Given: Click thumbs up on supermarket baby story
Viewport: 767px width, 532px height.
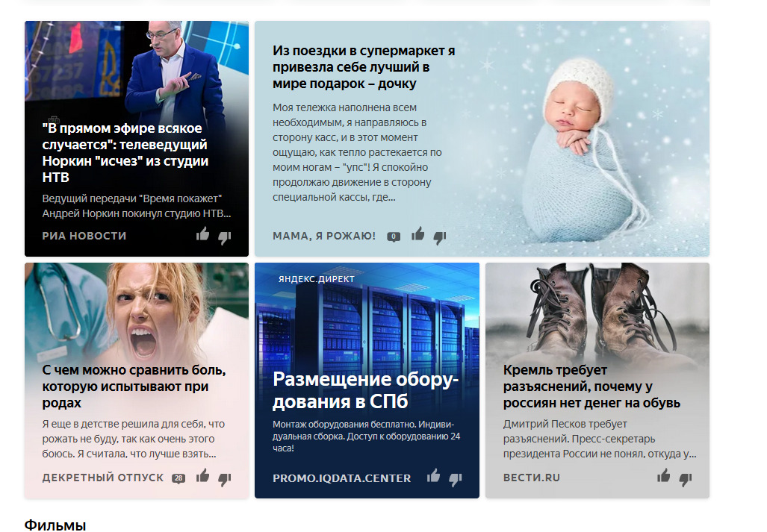Looking at the screenshot, I should click(x=417, y=234).
